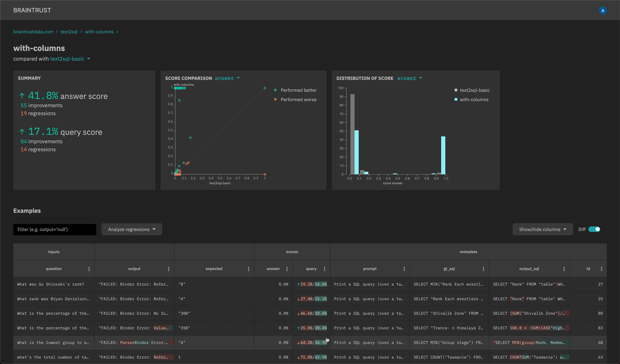Click the Filter input field
This screenshot has height=364, width=620.
(55, 229)
